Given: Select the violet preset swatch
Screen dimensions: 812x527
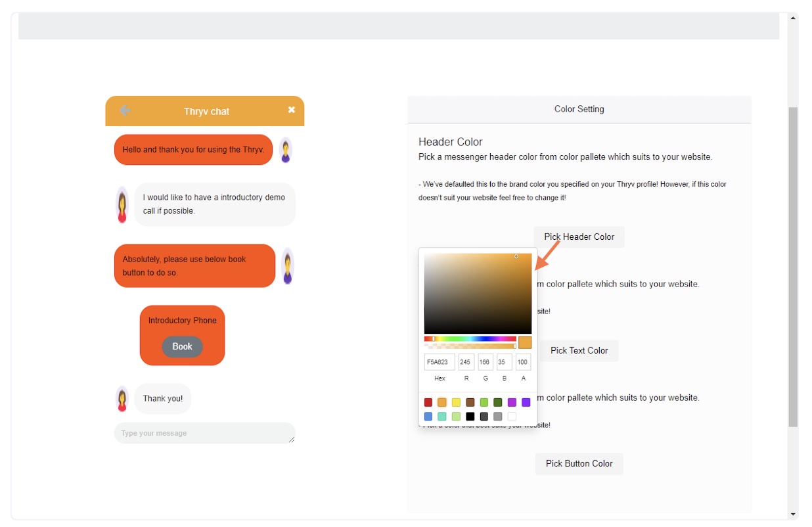Looking at the screenshot, I should tap(526, 402).
